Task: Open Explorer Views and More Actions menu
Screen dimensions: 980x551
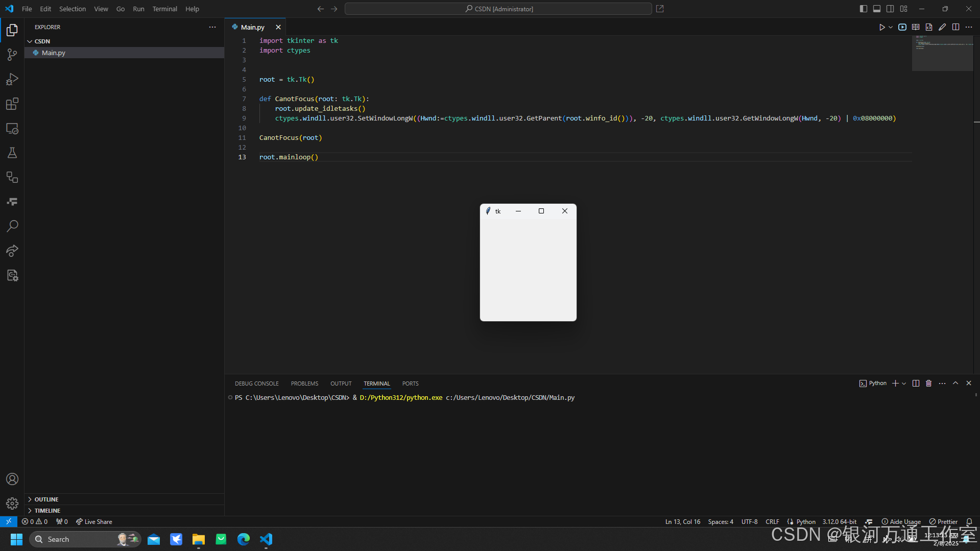Action: 212,27
